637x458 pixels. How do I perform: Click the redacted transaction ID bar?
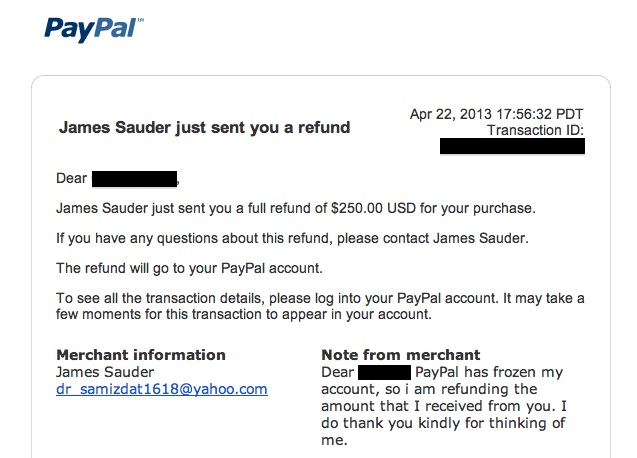point(512,146)
